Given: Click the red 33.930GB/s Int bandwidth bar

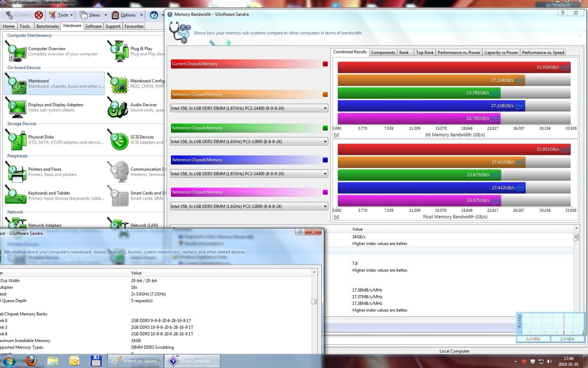Looking at the screenshot, I should tap(454, 67).
